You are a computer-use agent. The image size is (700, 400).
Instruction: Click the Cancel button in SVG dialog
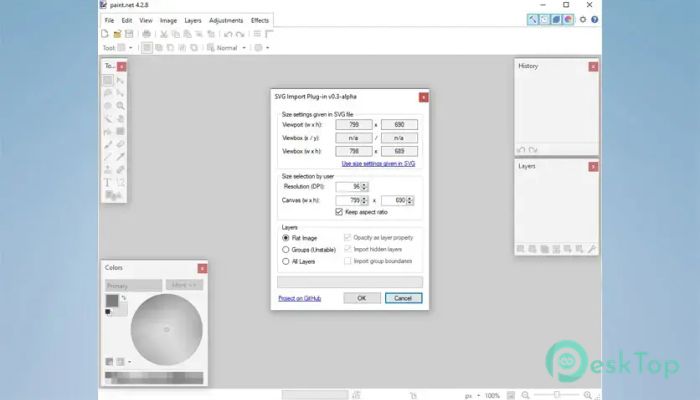(x=403, y=298)
